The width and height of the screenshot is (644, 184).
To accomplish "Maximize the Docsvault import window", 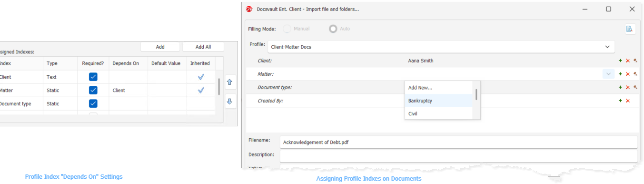I will click(608, 9).
